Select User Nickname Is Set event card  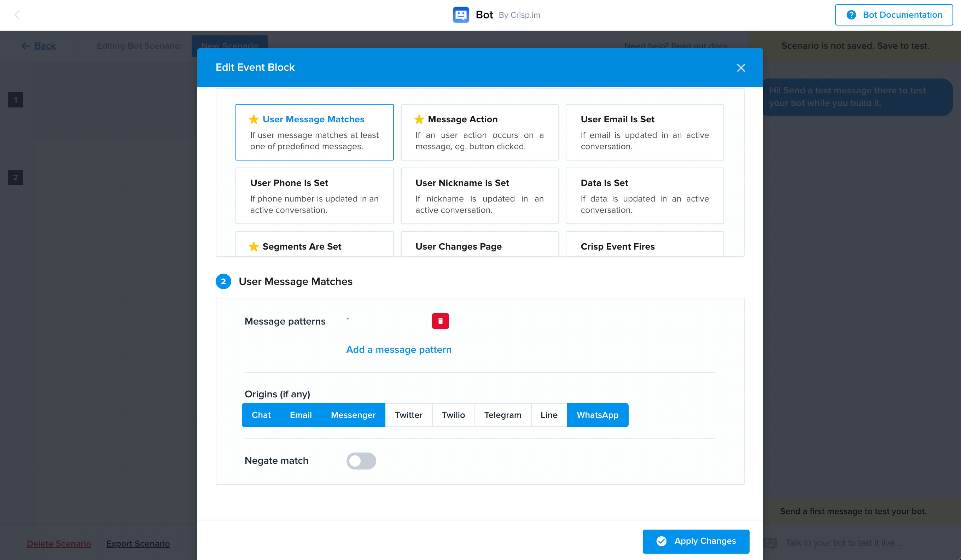click(479, 196)
